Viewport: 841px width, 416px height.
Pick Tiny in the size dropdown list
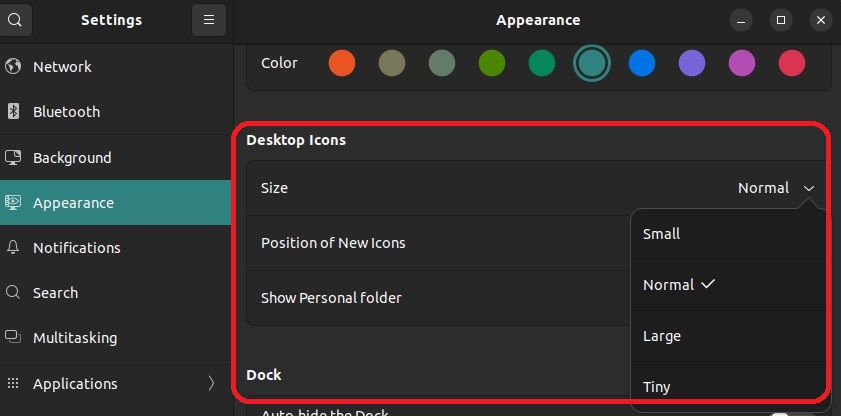point(657,387)
